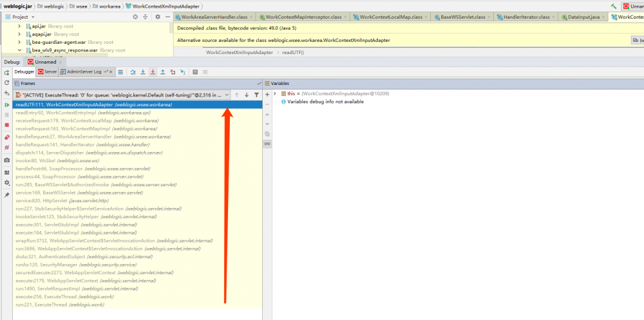Viewport: 644px width, 320px height.
Task: Click the pin tab icon in the Debug sidebar
Action: tap(6, 196)
